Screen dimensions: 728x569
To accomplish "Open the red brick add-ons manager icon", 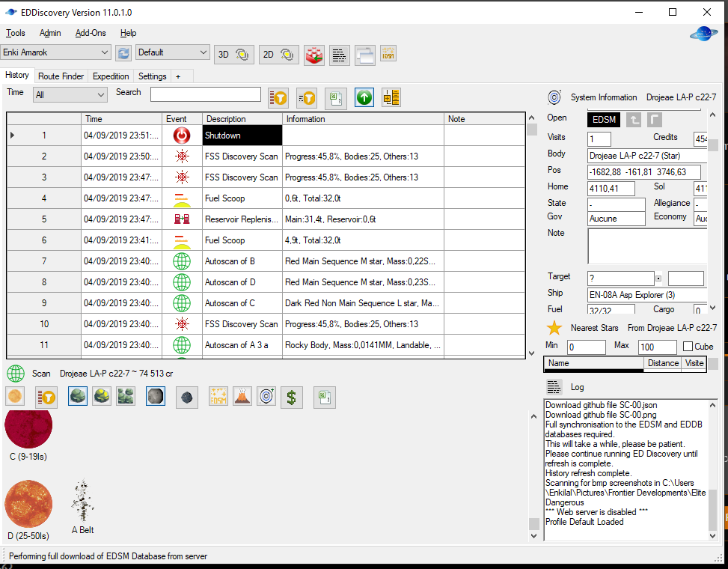I will pyautogui.click(x=314, y=55).
